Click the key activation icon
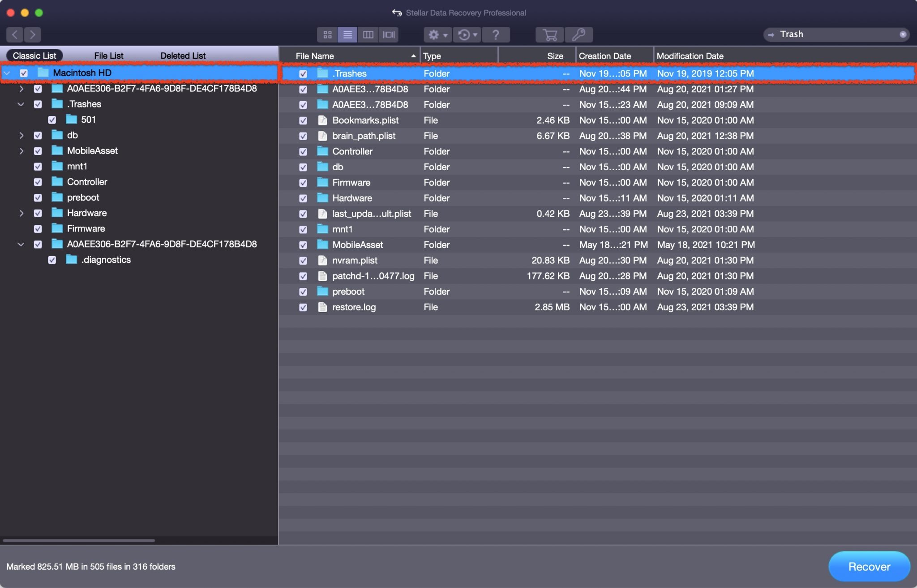Screen dimensions: 917x588 [578, 34]
